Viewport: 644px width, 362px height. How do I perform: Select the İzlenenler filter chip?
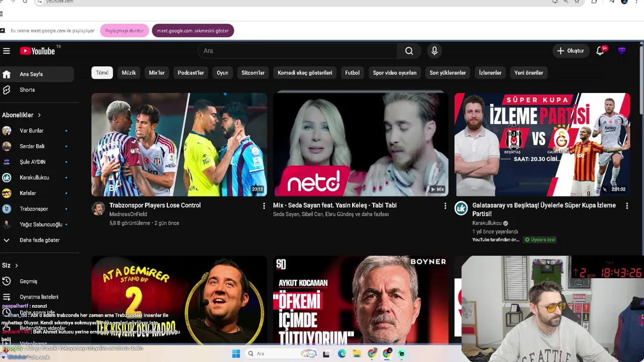coord(490,73)
